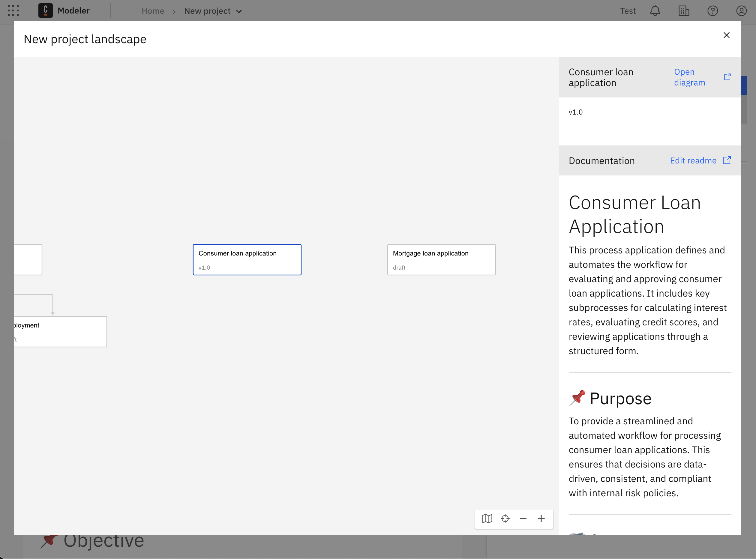The width and height of the screenshot is (756, 559).
Task: Open diagram via its external-link icon
Action: tap(727, 76)
